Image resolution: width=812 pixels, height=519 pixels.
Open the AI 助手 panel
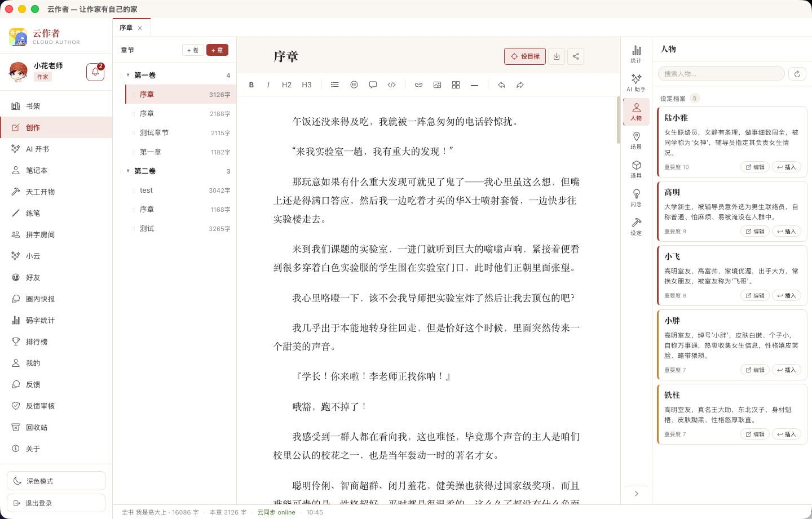pyautogui.click(x=636, y=83)
